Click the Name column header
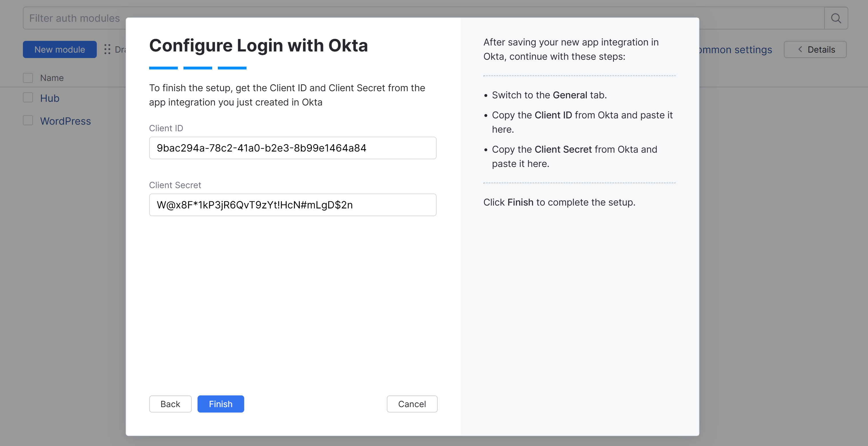868x446 pixels. pos(52,78)
